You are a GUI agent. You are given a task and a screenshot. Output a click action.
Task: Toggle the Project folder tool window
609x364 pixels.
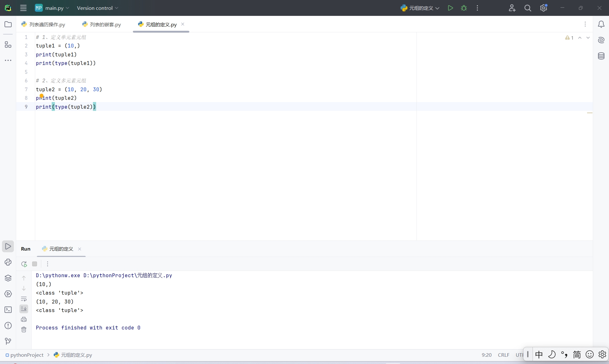pyautogui.click(x=8, y=24)
